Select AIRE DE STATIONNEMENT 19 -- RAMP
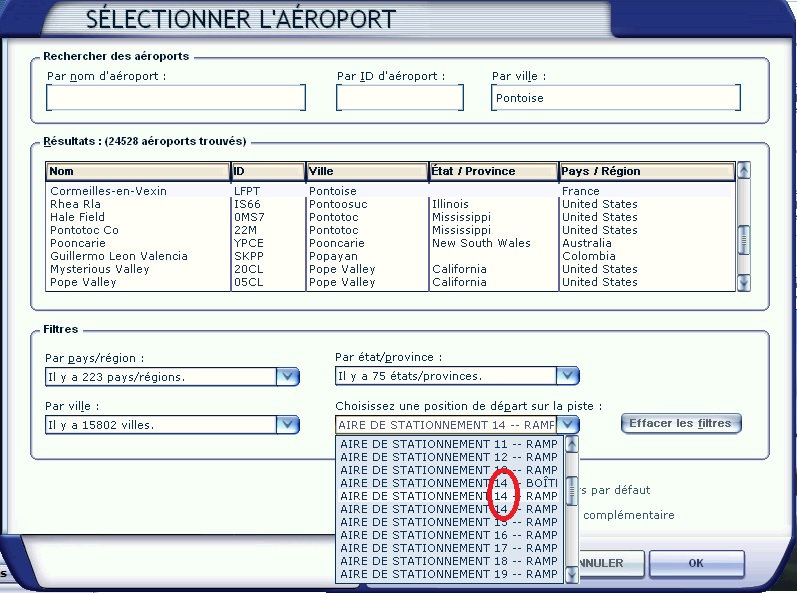 pyautogui.click(x=449, y=574)
